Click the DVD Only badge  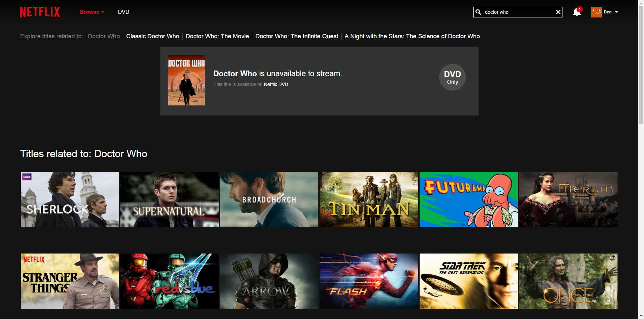point(452,77)
